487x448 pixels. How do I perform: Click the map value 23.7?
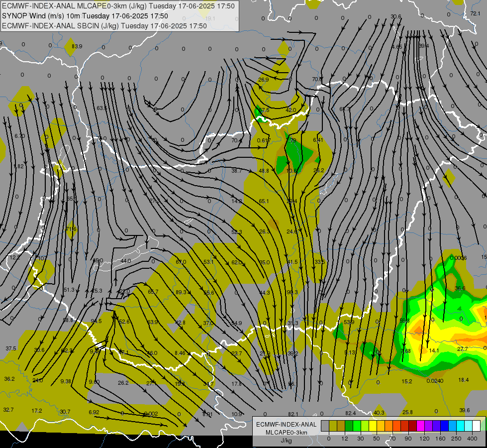click(x=236, y=353)
